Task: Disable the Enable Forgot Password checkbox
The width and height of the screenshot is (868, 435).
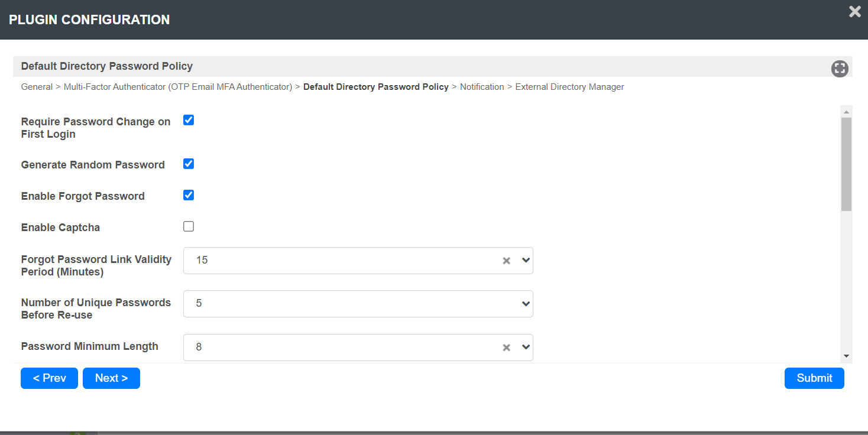Action: tap(189, 195)
